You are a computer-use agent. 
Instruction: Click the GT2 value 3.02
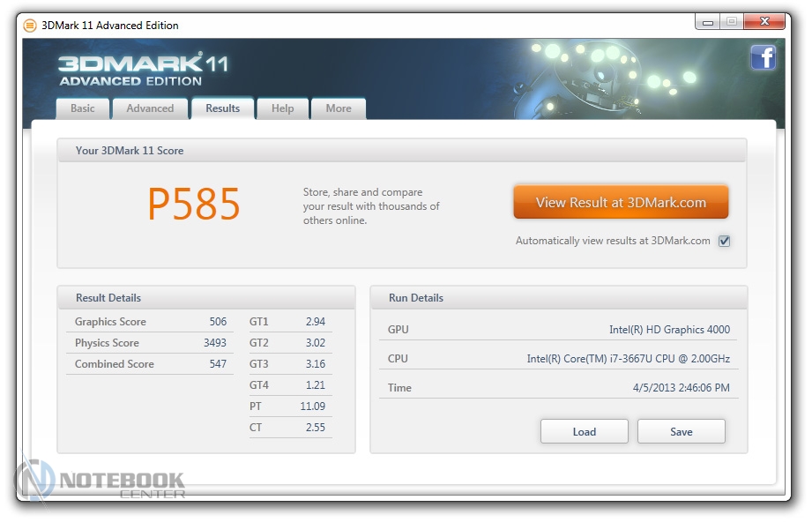[316, 343]
